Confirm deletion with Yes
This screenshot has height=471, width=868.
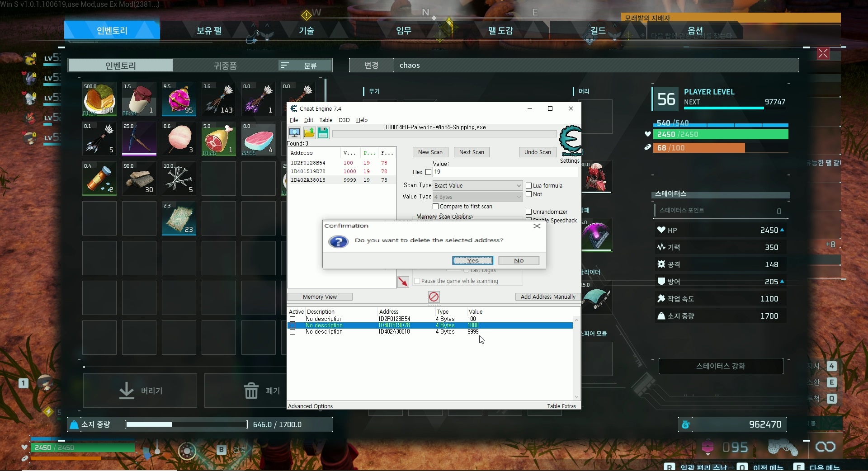pos(472,261)
